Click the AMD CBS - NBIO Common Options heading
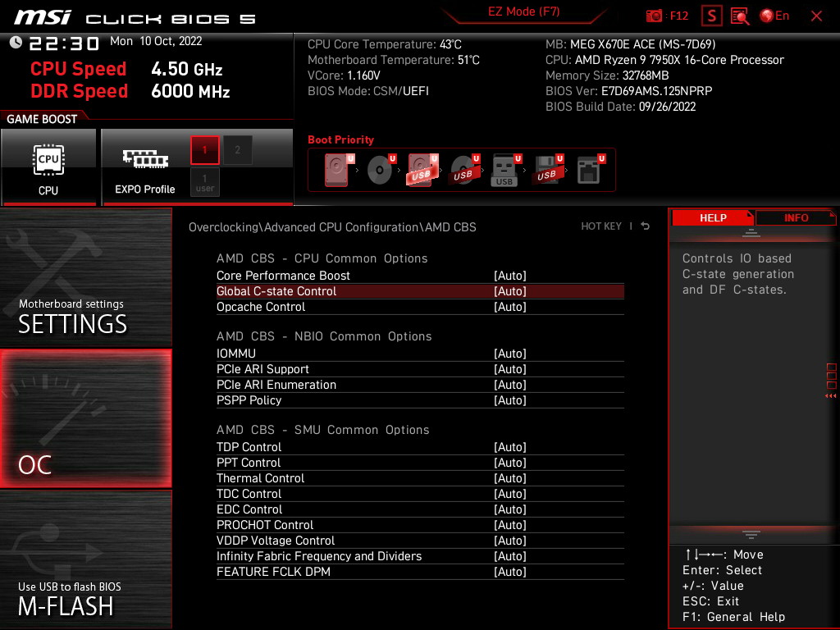The width and height of the screenshot is (840, 630). coord(323,336)
